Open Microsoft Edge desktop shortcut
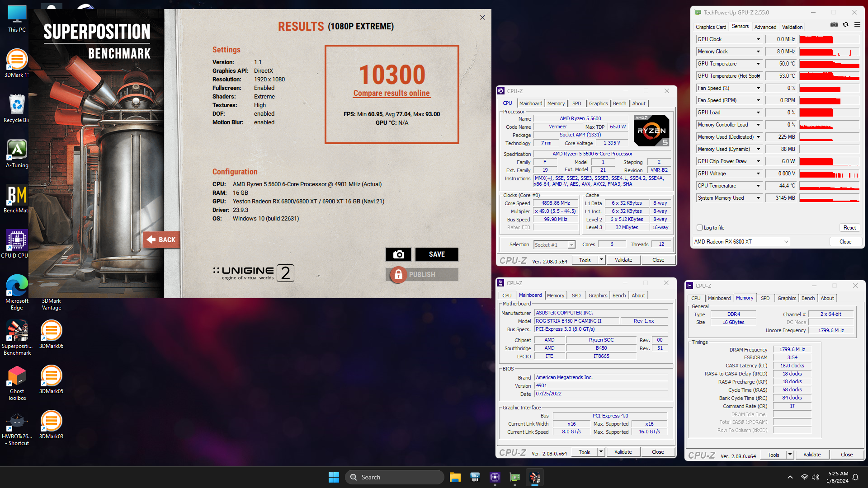The image size is (868, 488). (x=17, y=292)
